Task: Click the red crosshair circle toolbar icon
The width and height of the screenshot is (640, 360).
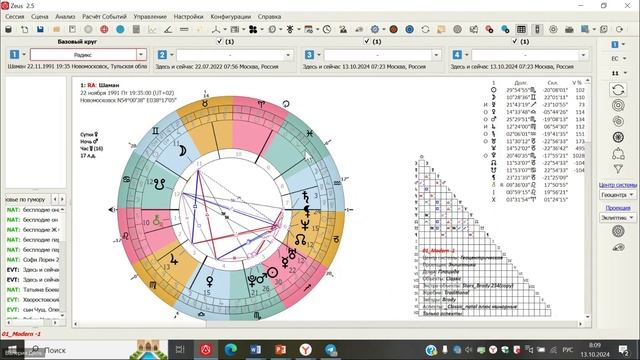Action: pyautogui.click(x=104, y=29)
